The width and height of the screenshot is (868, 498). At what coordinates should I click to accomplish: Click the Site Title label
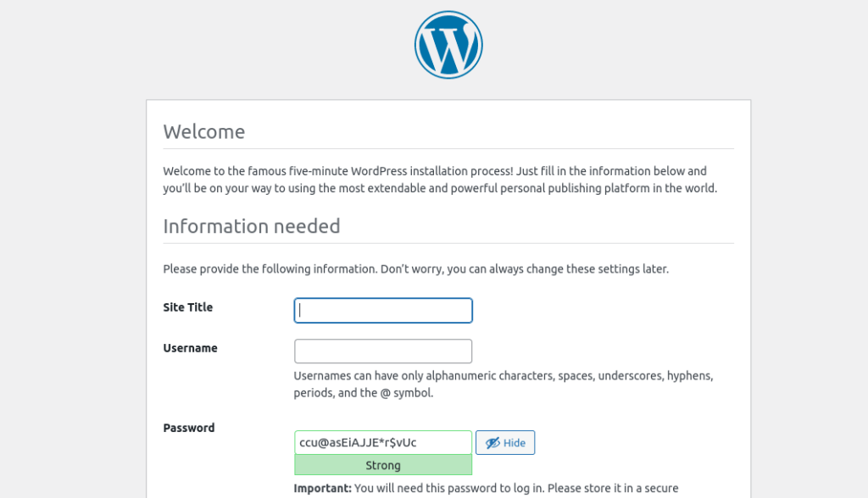187,307
